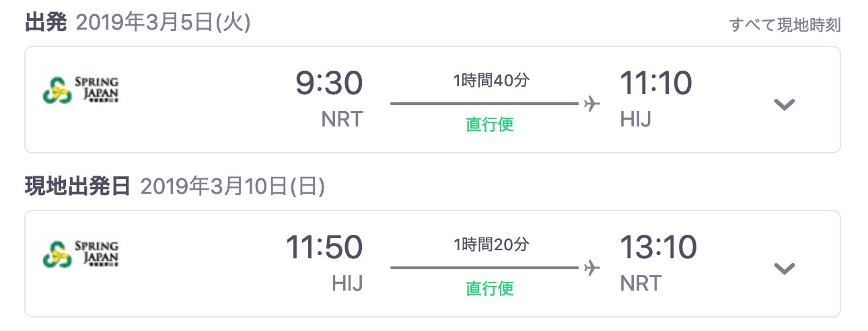The width and height of the screenshot is (868, 331).
Task: Click the airplane icon on the return flight
Action: (591, 268)
